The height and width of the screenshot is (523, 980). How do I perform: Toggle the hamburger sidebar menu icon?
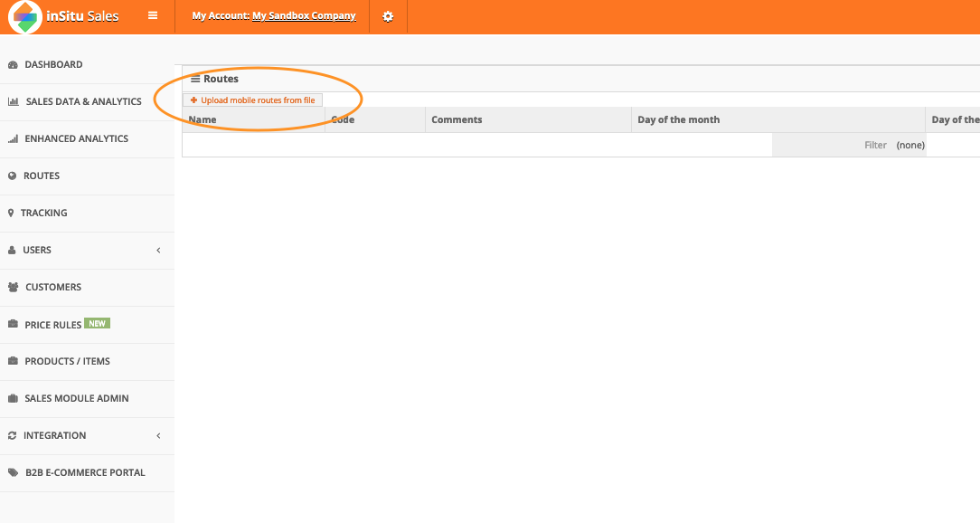(153, 16)
